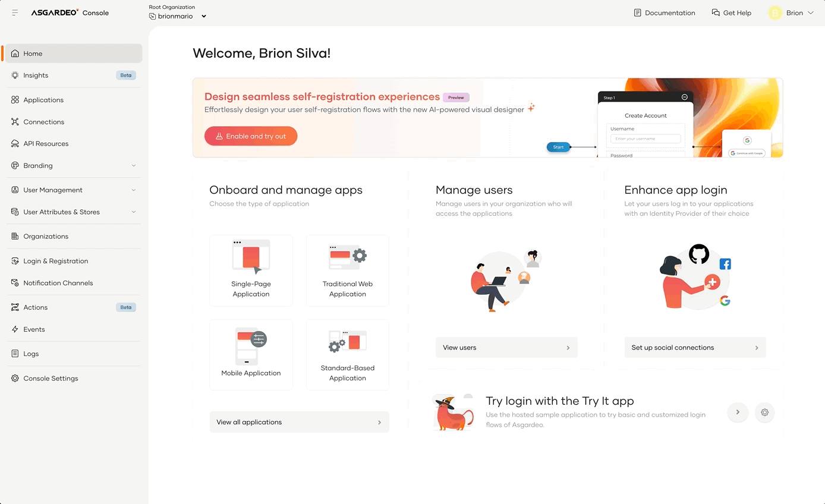Click the Actions icon in sidebar
Image resolution: width=825 pixels, height=504 pixels.
[x=15, y=307]
